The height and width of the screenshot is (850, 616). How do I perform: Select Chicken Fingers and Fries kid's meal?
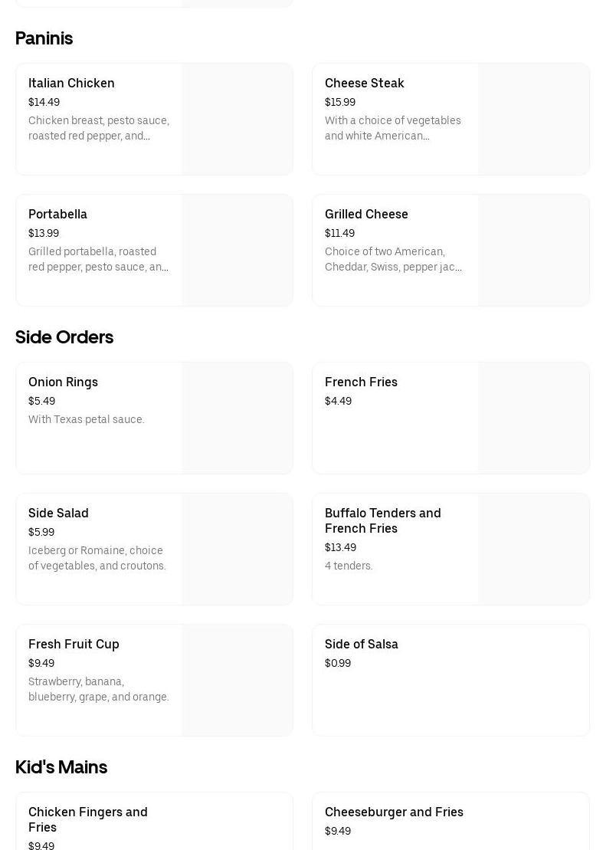click(x=87, y=819)
